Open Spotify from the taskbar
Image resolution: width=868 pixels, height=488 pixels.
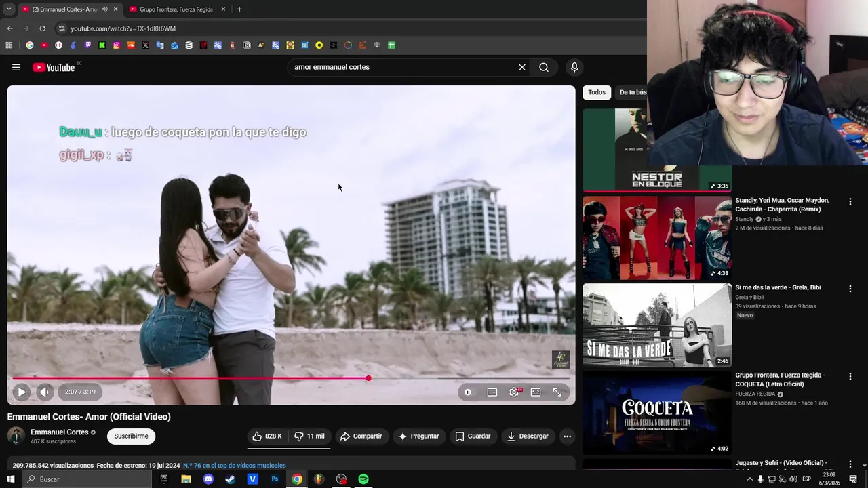point(363,479)
